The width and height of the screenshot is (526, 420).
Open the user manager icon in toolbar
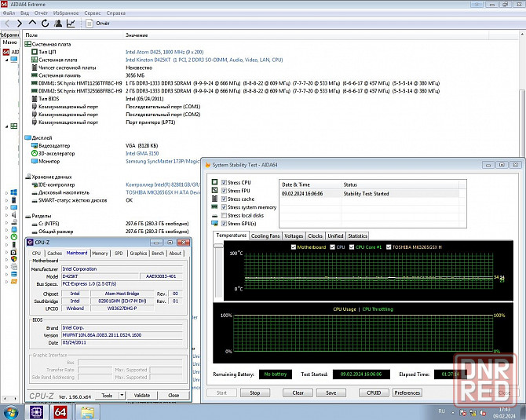pos(59,24)
